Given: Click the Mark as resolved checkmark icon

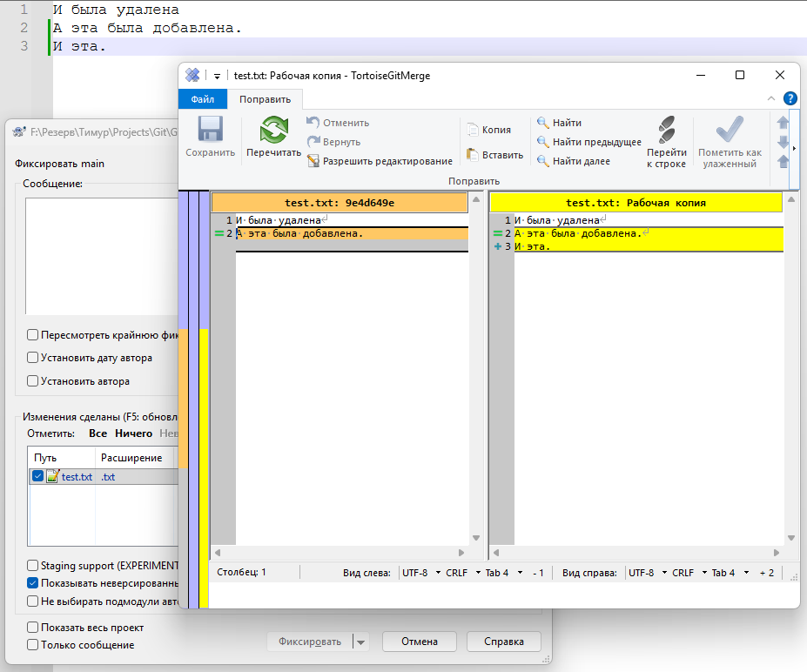Looking at the screenshot, I should [729, 131].
